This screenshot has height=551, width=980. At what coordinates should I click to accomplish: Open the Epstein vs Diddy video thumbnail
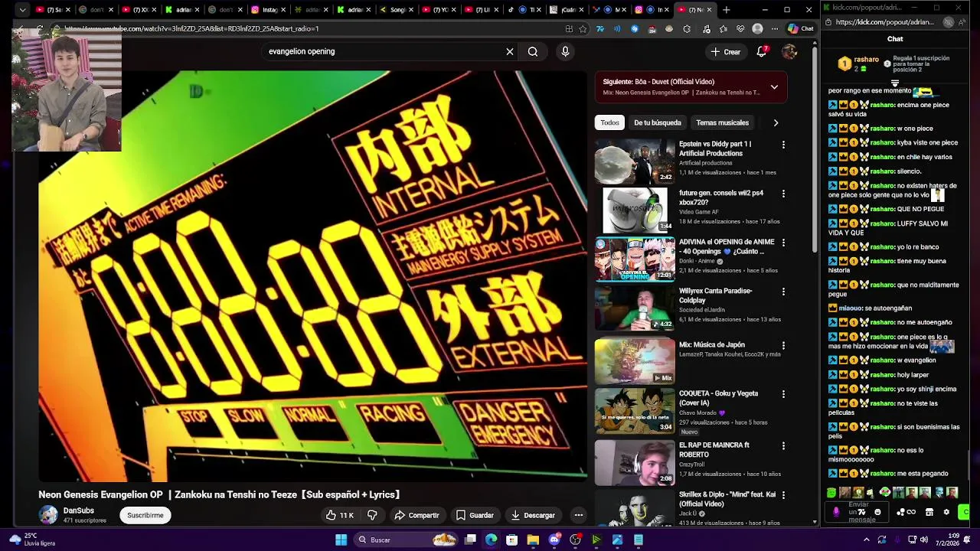[635, 161]
